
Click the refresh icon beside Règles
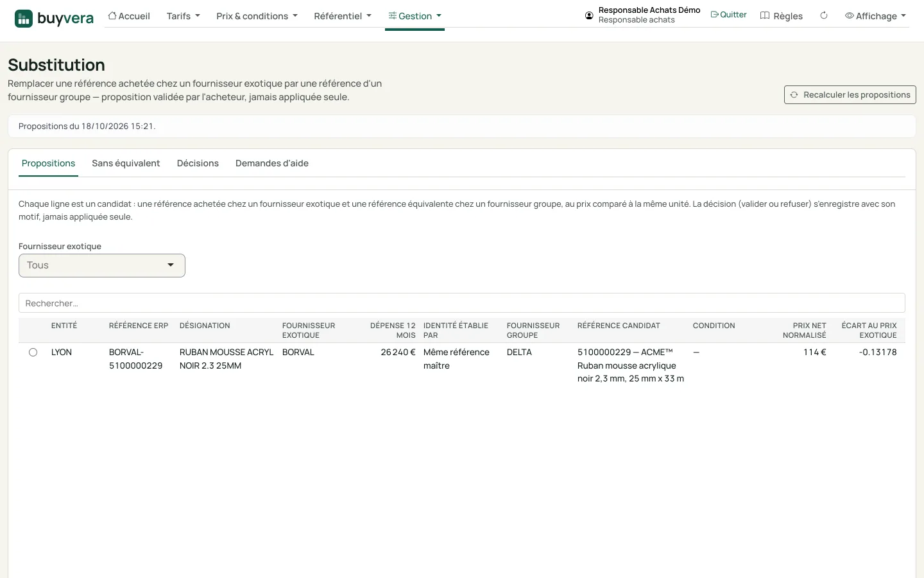click(824, 15)
